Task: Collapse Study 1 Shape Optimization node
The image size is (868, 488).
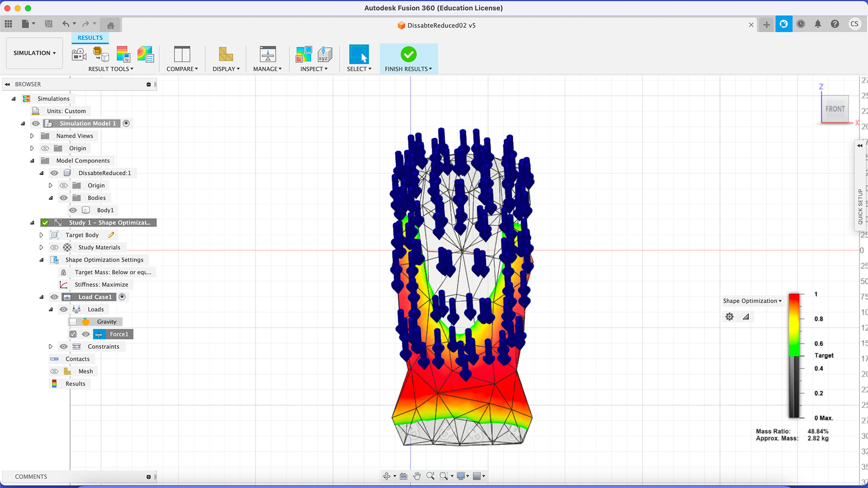Action: click(32, 223)
